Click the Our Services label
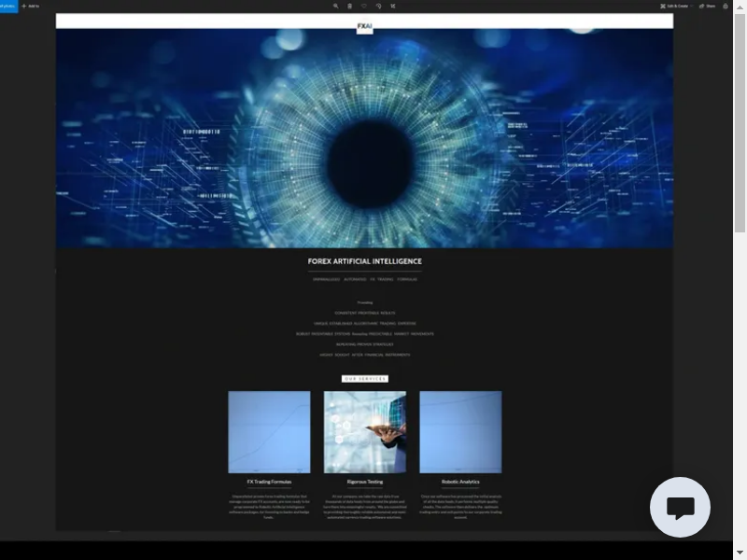Viewport: 747px width, 560px height. click(x=364, y=379)
